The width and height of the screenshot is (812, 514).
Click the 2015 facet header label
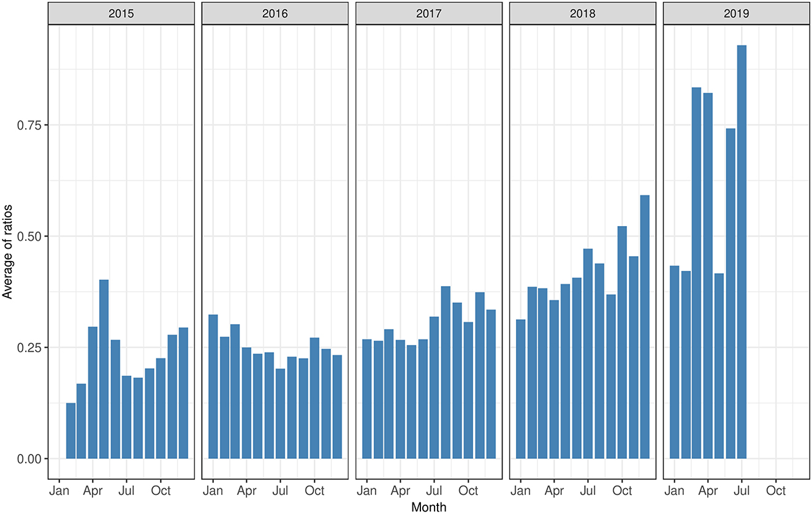coord(122,13)
